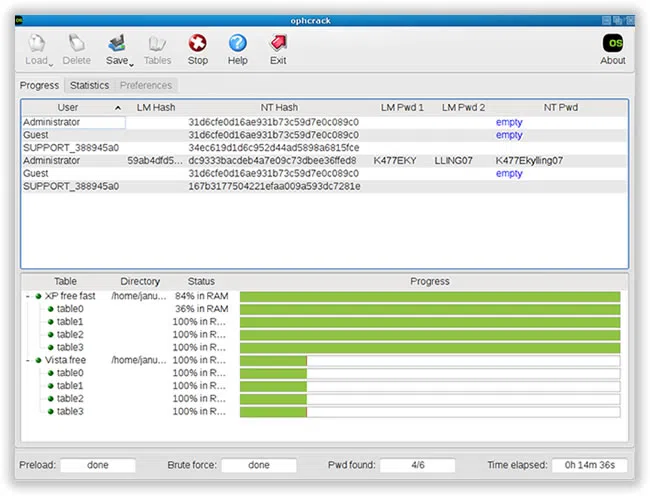Select table0 under XP free fast
Image resolution: width=650 pixels, height=496 pixels.
pyautogui.click(x=70, y=310)
